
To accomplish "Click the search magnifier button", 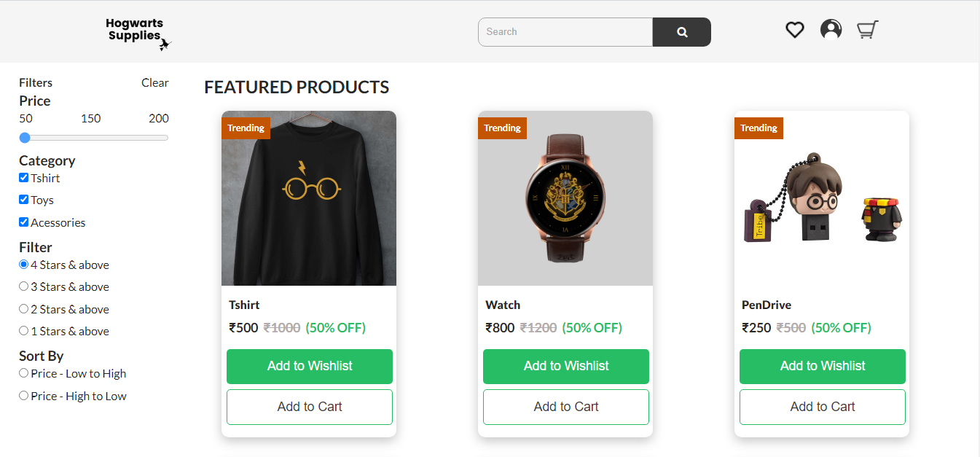I will [x=681, y=32].
